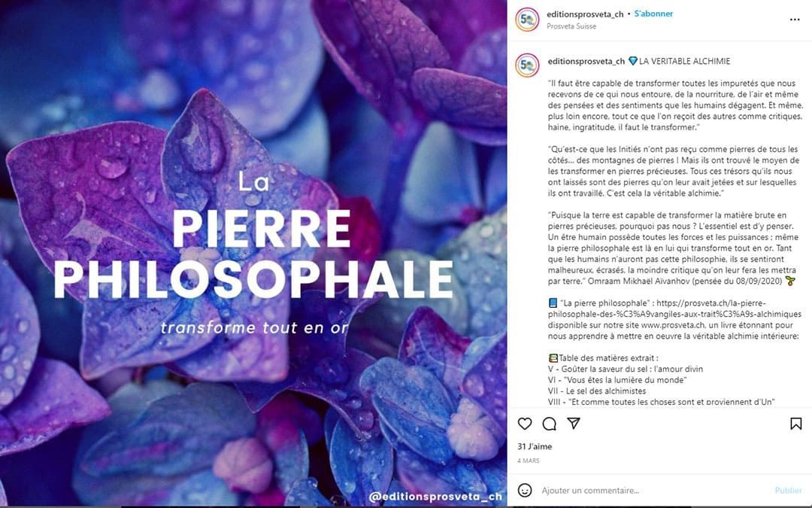Share post via paper plane icon

coord(574,424)
